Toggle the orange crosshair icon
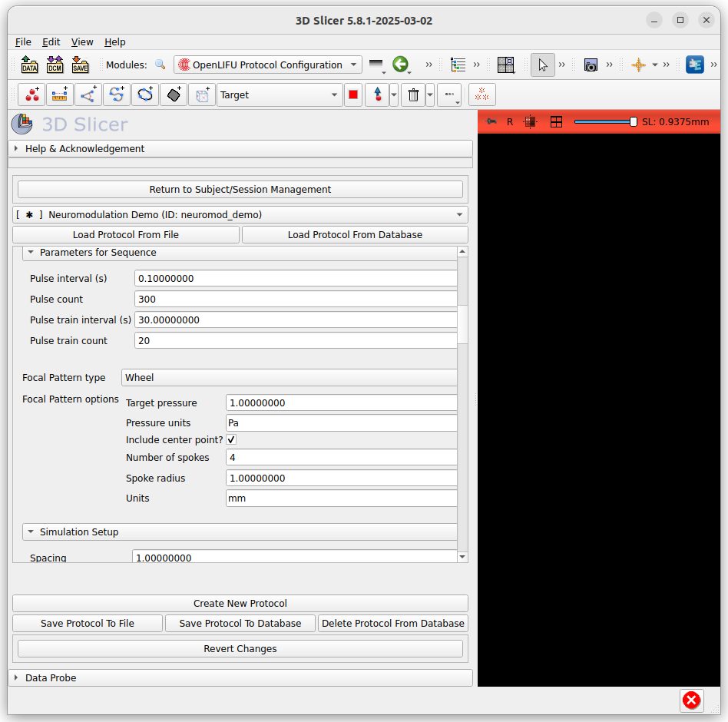The image size is (728, 722). point(638,65)
